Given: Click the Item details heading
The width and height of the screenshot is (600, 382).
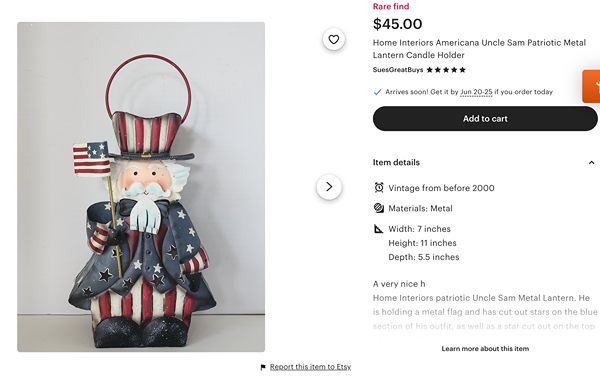Looking at the screenshot, I should [x=396, y=162].
